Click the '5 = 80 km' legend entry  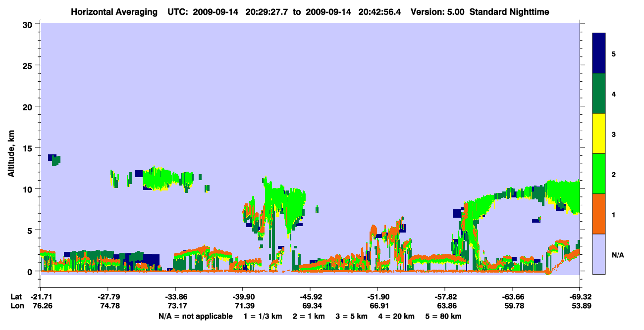click(x=443, y=316)
